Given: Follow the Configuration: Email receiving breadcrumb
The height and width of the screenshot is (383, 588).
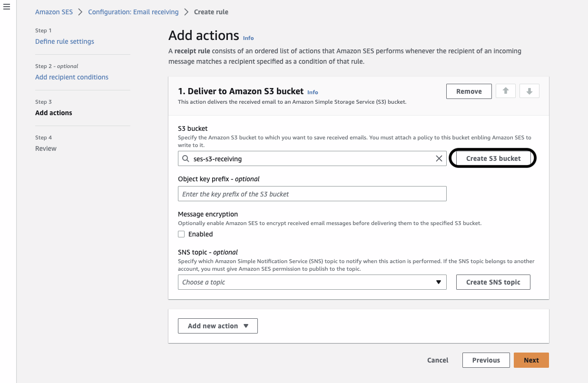Looking at the screenshot, I should [133, 11].
